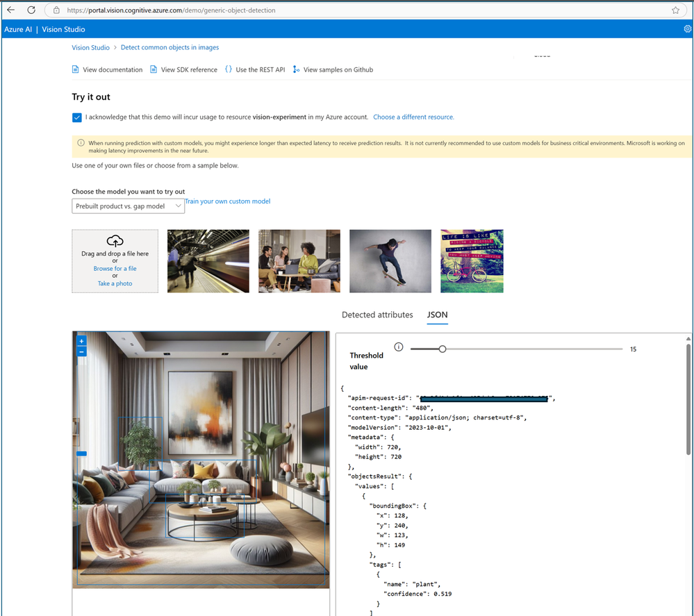Open settings gear in Vision Studio header

click(687, 28)
